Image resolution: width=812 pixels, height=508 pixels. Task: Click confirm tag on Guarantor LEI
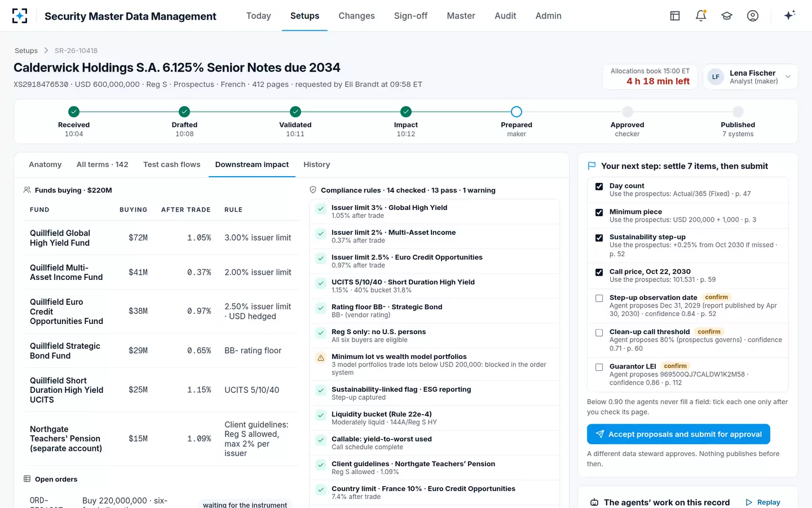(x=675, y=366)
